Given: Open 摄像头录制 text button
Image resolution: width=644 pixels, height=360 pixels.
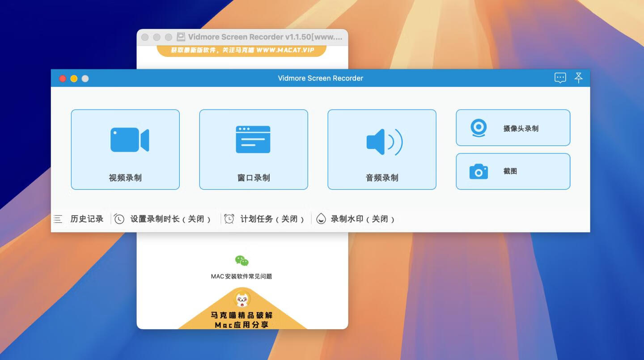Looking at the screenshot, I should click(x=521, y=128).
